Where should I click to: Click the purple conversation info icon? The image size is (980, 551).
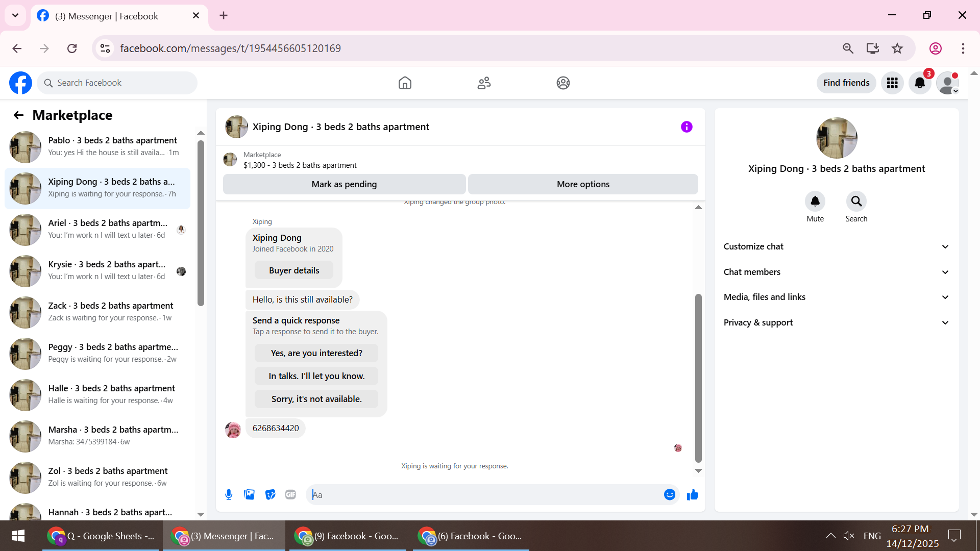coord(687,127)
